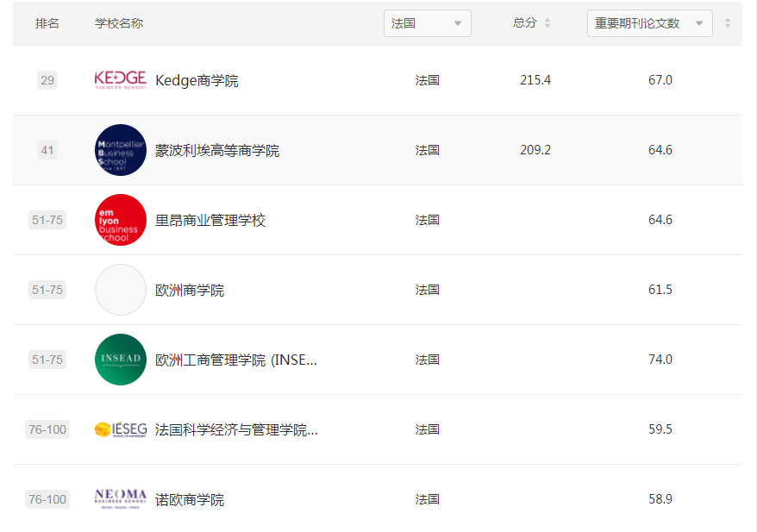Click total score 215.4
Viewport: 757px width, 532px height.
point(535,80)
